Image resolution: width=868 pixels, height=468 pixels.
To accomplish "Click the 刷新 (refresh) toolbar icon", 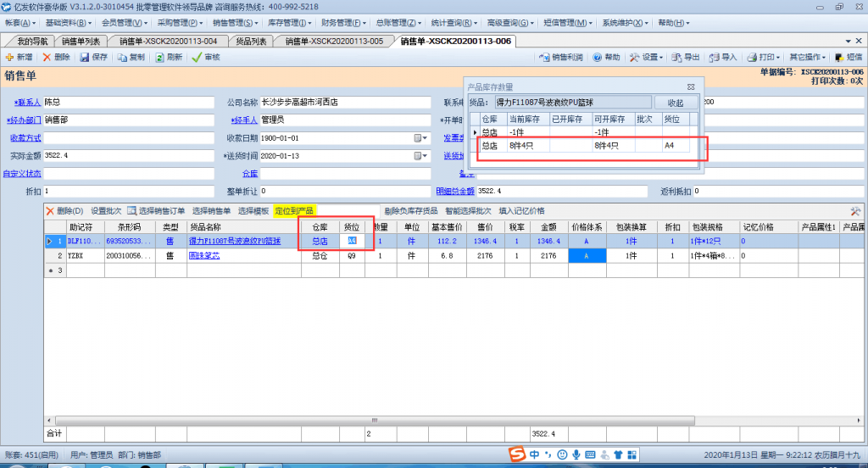I will pos(159,58).
